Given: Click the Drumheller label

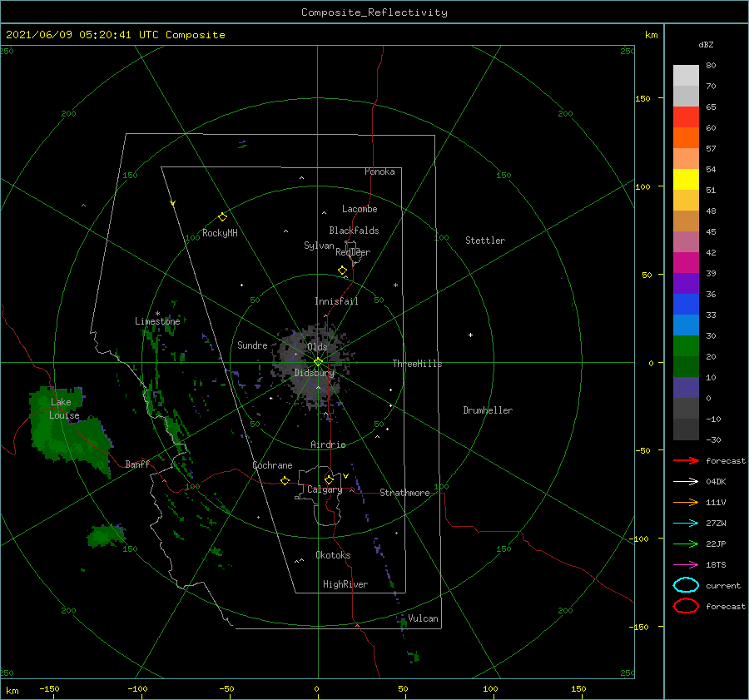Looking at the screenshot, I should pyautogui.click(x=488, y=410).
